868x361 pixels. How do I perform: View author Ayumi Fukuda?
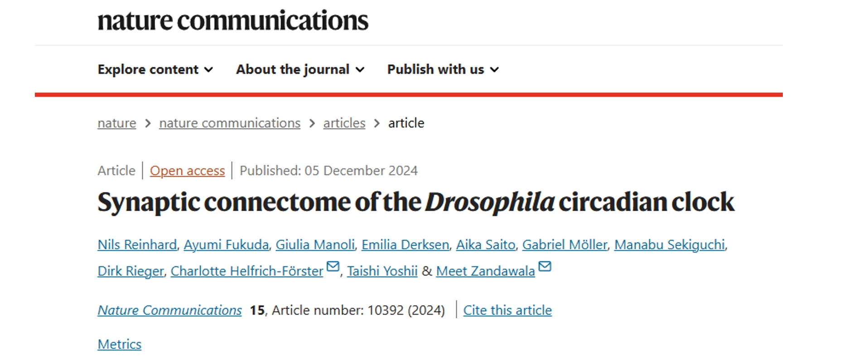(x=226, y=245)
